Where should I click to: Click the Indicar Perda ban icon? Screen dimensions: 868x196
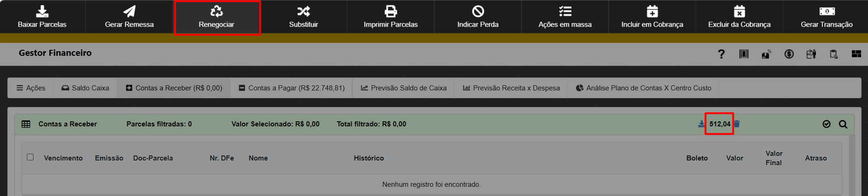tap(478, 11)
